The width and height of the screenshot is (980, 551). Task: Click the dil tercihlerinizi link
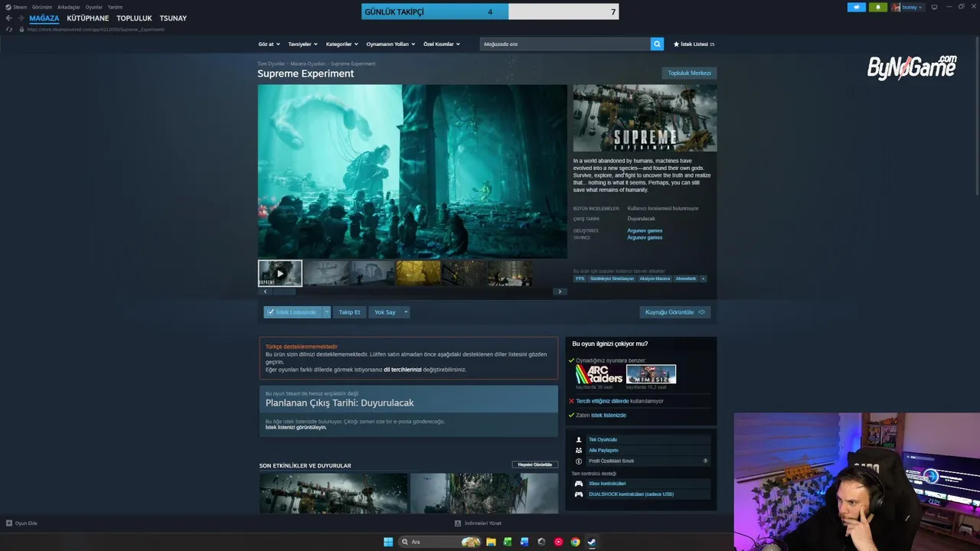[x=403, y=370]
